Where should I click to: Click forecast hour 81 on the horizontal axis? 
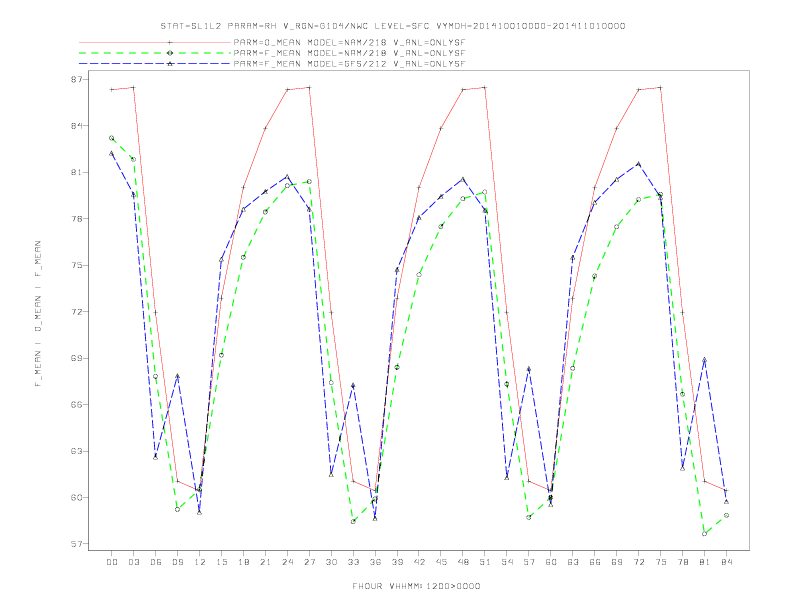705,562
